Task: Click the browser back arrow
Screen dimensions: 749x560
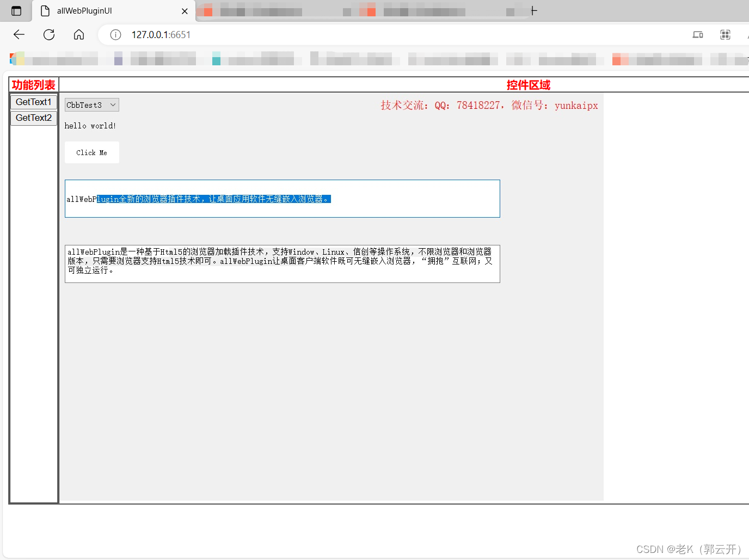Action: 19,35
